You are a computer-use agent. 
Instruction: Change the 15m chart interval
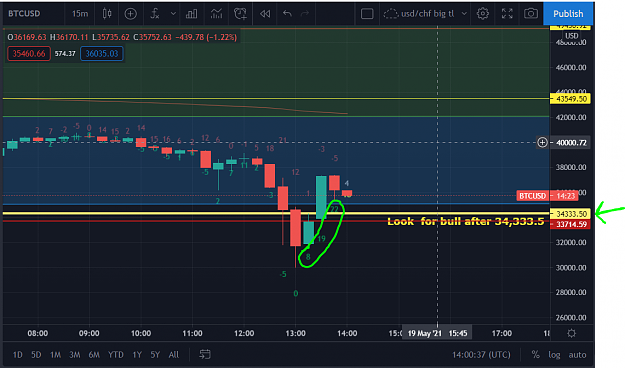click(x=80, y=14)
